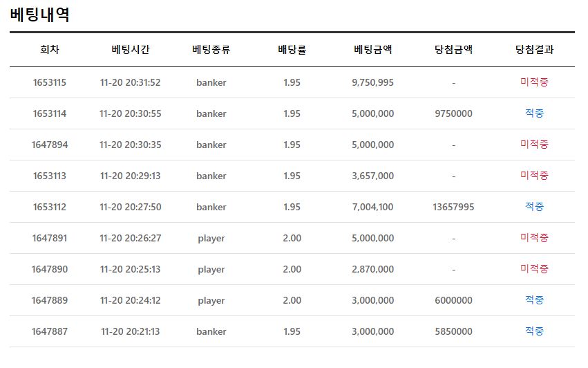Select the 2,870,000 bet amount
Image resolution: width=588 pixels, height=368 pixels.
[372, 269]
